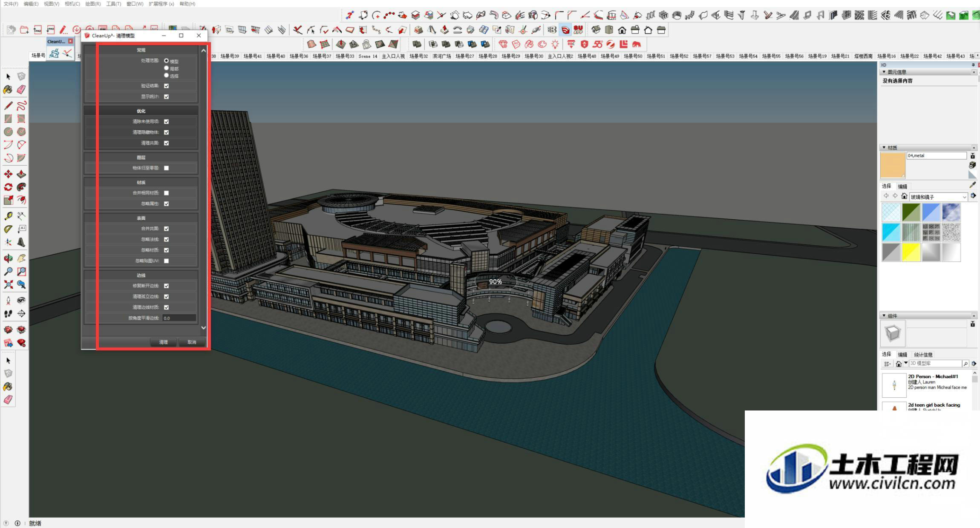980x528 pixels.
Task: Open the 玻璃和镜子 material library dropdown
Action: pos(938,197)
